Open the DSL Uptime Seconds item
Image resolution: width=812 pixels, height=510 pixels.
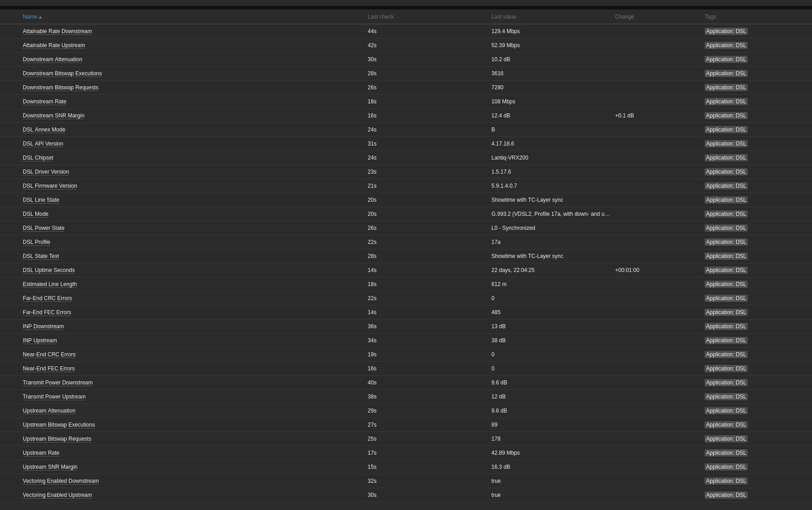tap(48, 270)
